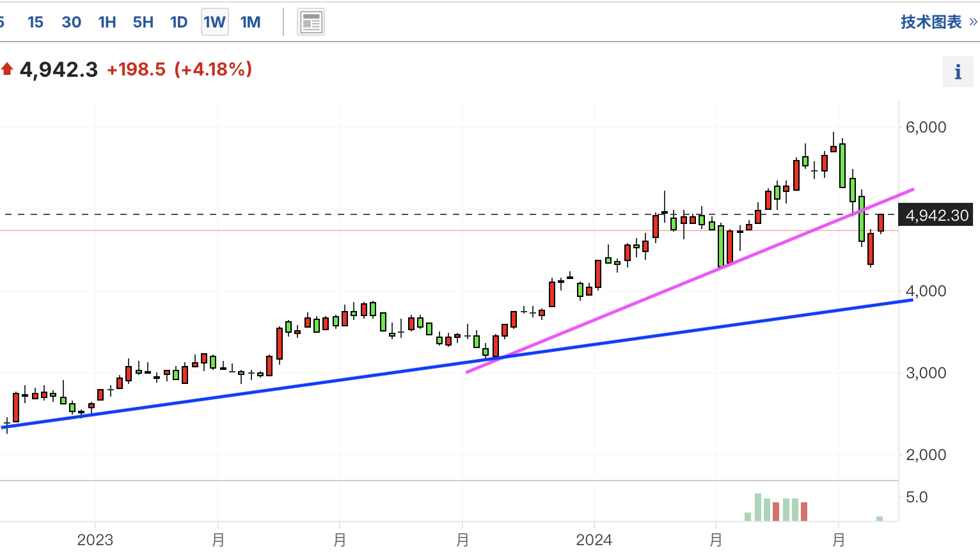Click the 4,942.30 price label on axis
This screenshot has width=980, height=558.
click(937, 215)
